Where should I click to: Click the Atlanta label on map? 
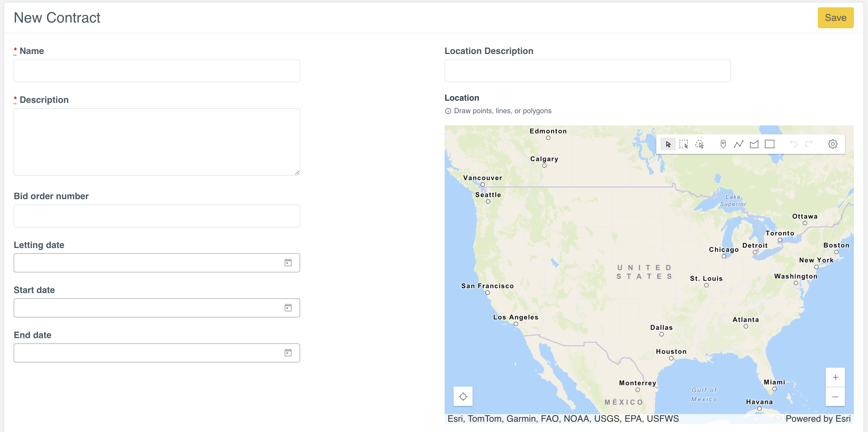[x=746, y=319]
